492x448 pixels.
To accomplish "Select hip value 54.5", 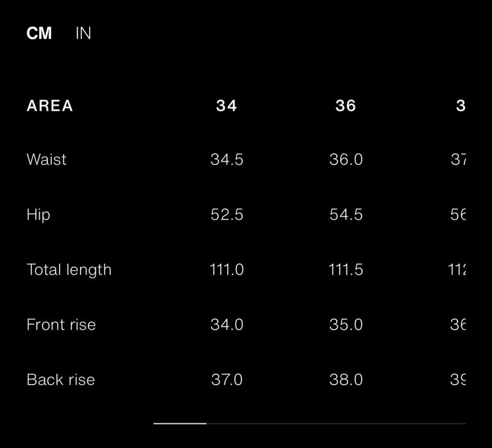I will tap(346, 215).
